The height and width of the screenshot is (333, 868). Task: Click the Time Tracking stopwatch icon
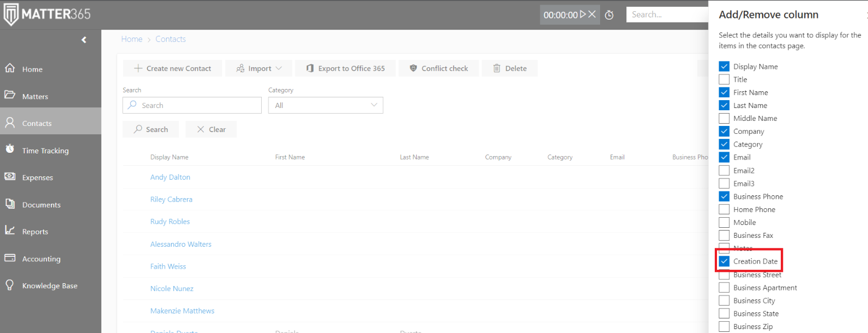(x=10, y=149)
